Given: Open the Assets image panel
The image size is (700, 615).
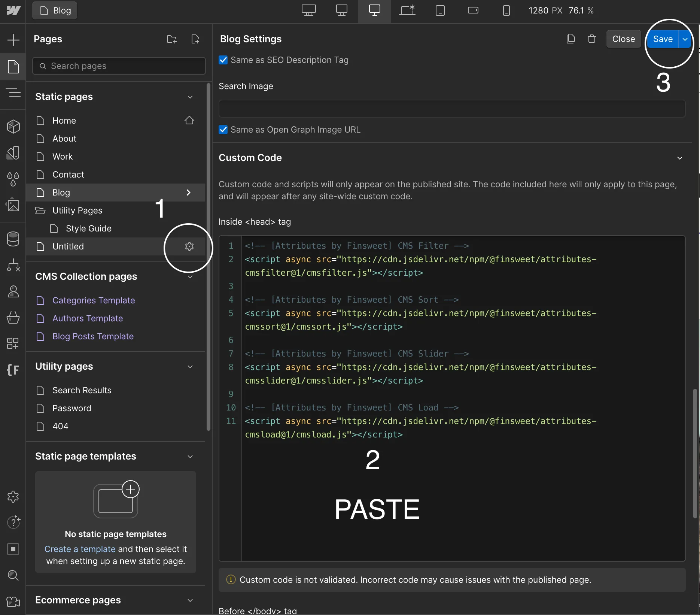Looking at the screenshot, I should (13, 205).
